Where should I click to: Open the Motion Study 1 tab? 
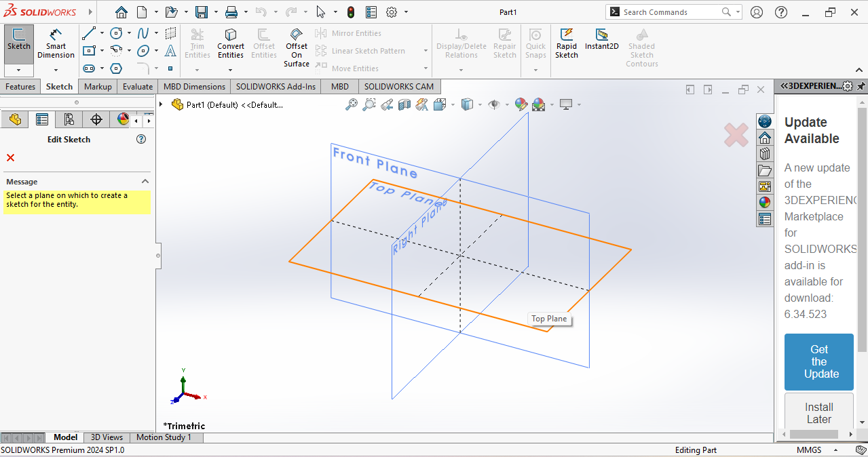point(164,437)
